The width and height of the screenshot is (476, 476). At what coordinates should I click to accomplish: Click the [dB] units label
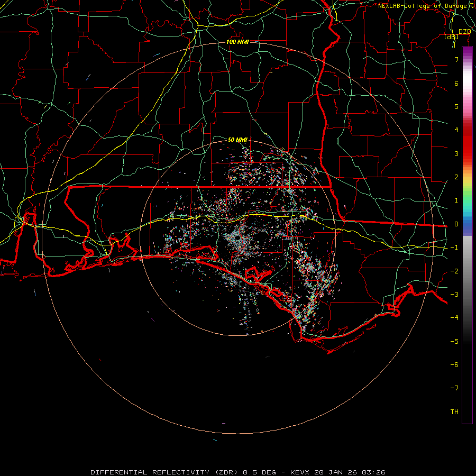coord(452,36)
